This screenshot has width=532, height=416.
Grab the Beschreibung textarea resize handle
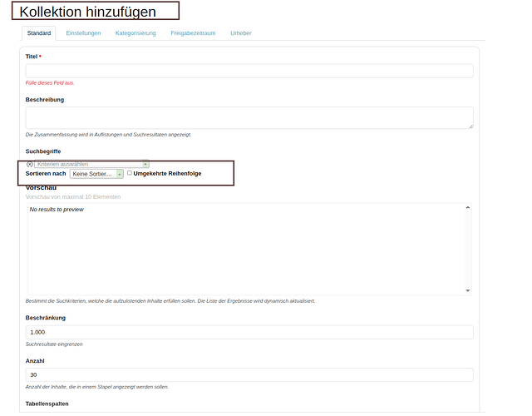470,126
